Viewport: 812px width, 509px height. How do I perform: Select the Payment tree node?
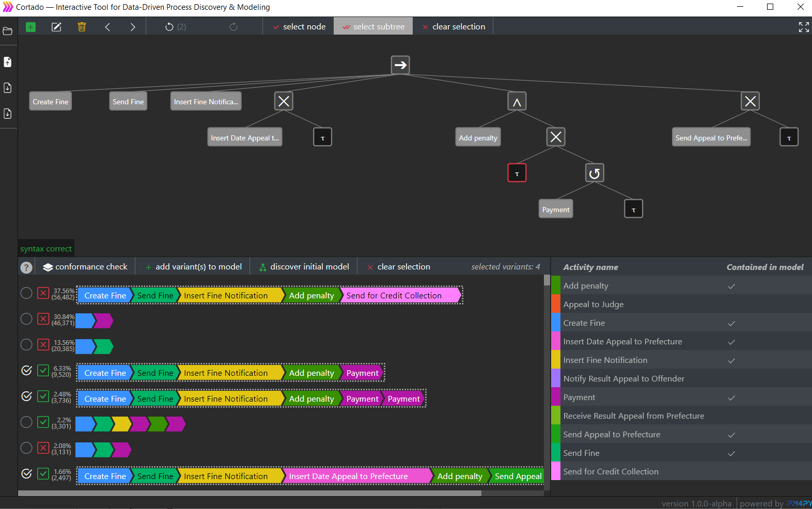pos(556,209)
